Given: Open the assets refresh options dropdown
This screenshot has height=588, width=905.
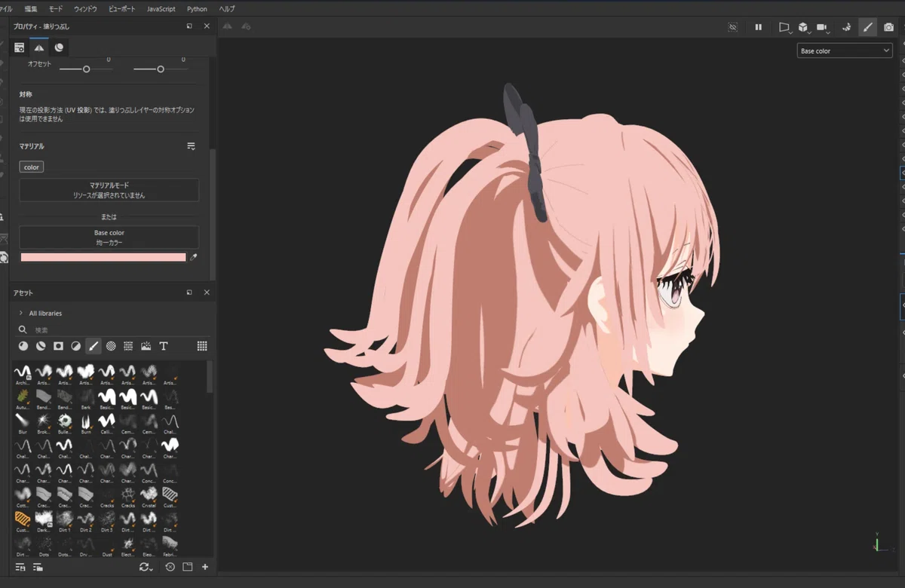Looking at the screenshot, I should [x=146, y=567].
